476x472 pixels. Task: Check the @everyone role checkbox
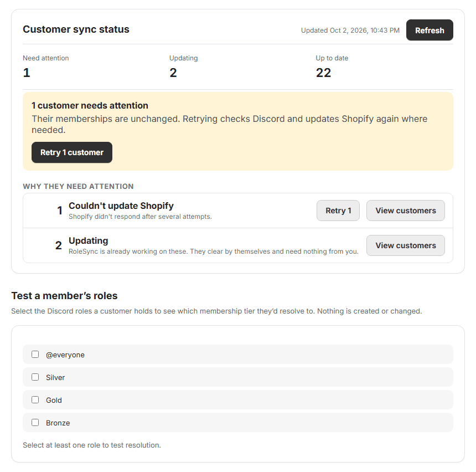click(x=35, y=355)
